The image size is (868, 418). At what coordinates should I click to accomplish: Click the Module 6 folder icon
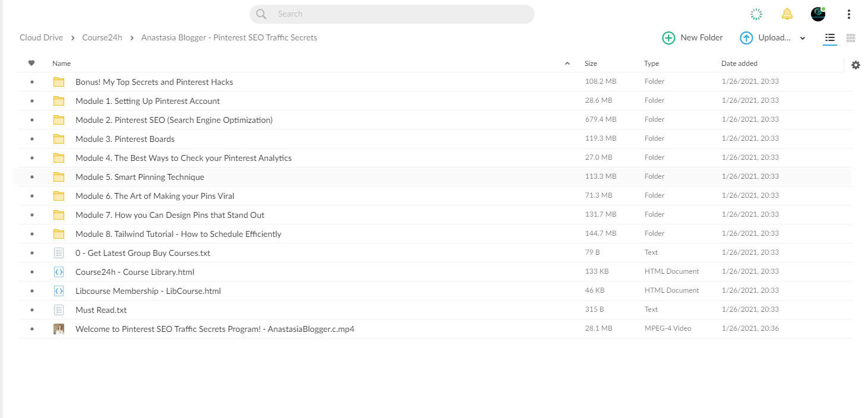tap(59, 196)
